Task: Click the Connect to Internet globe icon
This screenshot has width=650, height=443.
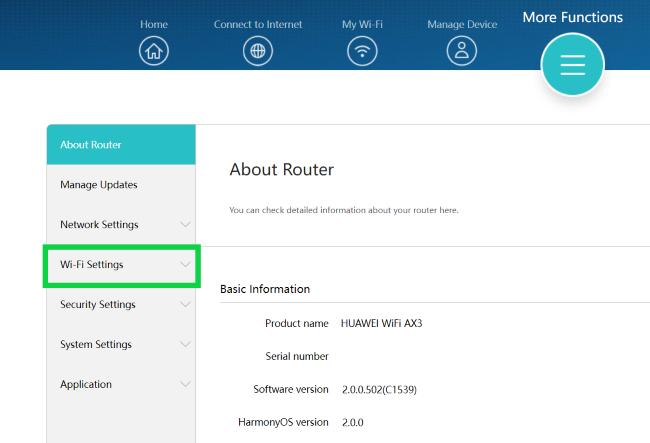Action: pyautogui.click(x=258, y=51)
